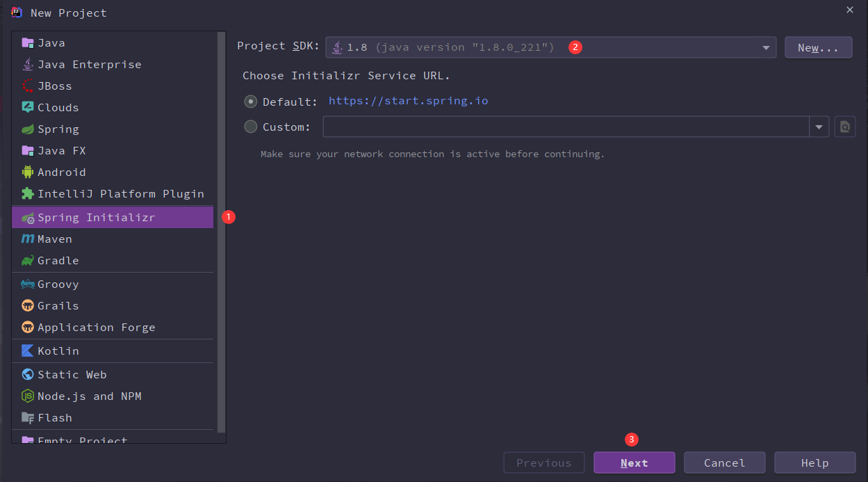Click the project type list scrollbar
This screenshot has width=868, height=482.
(x=222, y=230)
